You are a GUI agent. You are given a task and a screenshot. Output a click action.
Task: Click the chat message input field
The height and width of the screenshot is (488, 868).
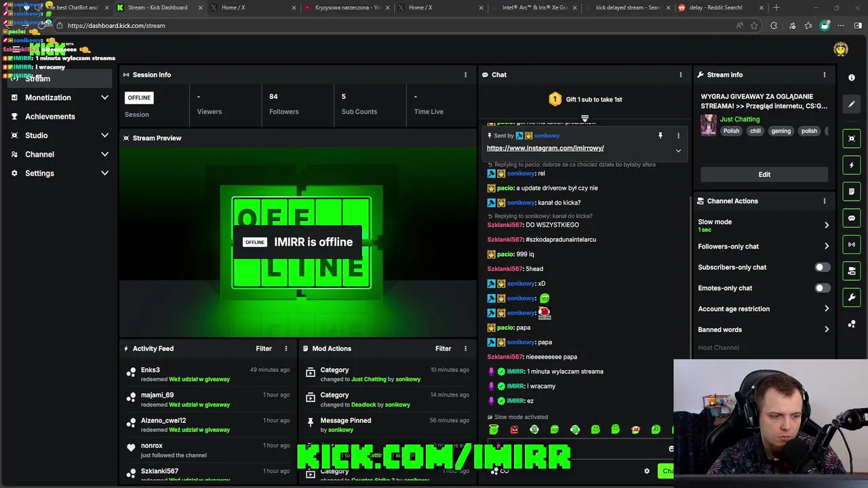click(580, 449)
